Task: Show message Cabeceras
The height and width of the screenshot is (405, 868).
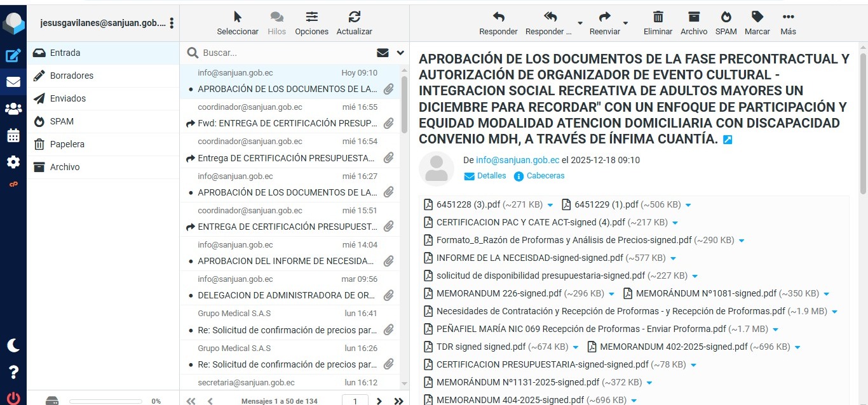Action: [545, 176]
